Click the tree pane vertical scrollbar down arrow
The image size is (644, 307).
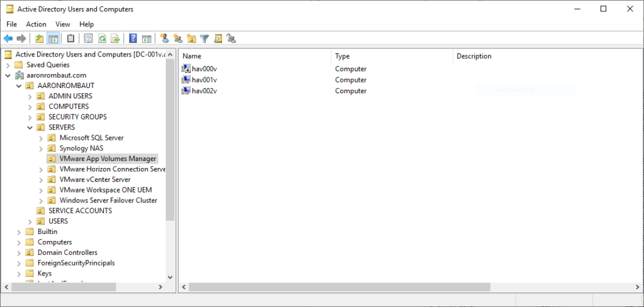click(170, 277)
